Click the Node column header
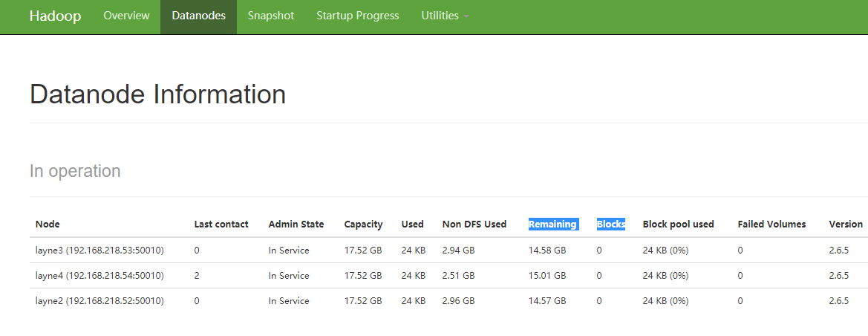Viewport: 868px width, 336px height. coord(48,224)
